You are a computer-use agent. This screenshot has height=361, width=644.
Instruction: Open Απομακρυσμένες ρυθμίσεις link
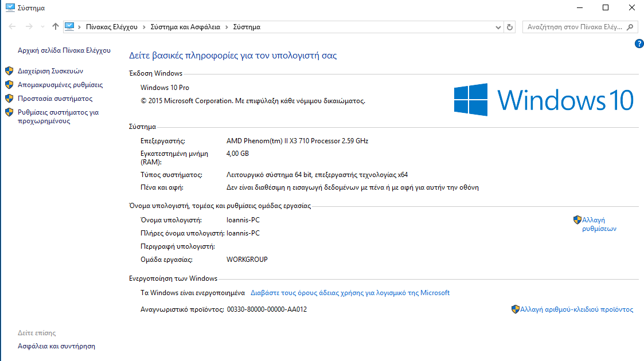[x=60, y=85]
